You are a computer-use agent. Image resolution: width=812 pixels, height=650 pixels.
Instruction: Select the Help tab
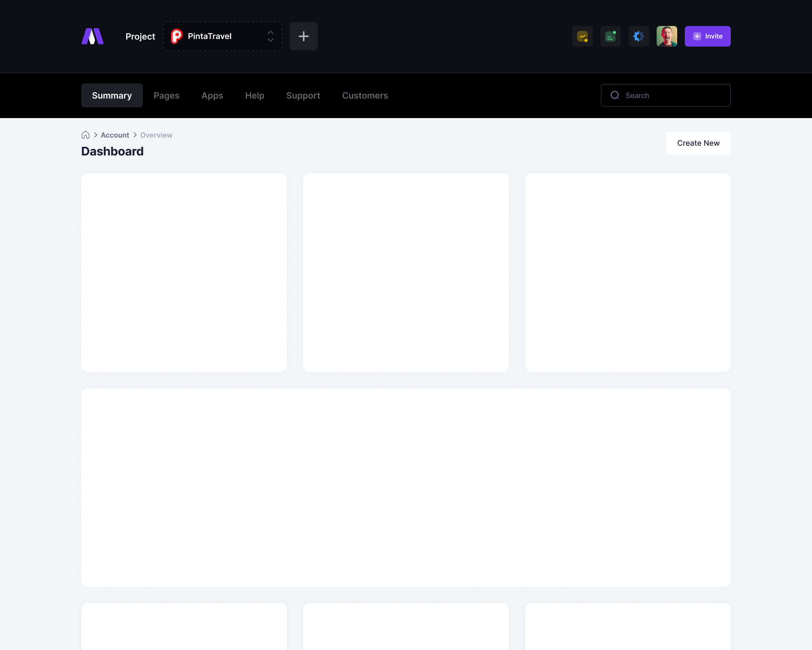255,95
